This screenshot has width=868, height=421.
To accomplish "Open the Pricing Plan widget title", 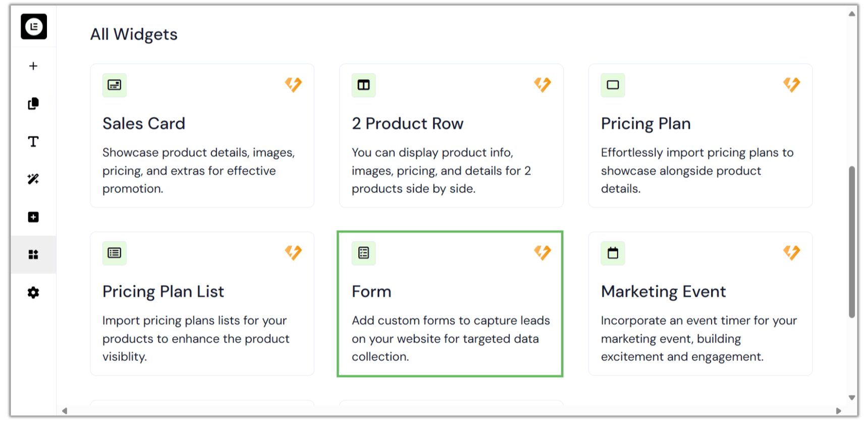I will pos(645,124).
